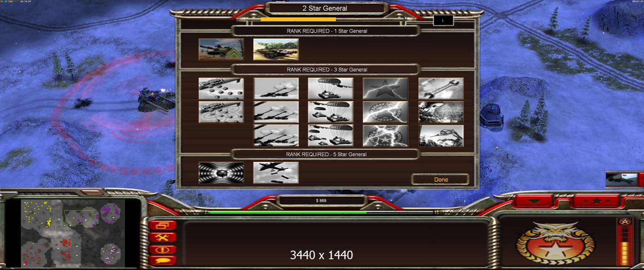Click the yellow base on the minimap
The image size is (644, 270).
click(37, 211)
